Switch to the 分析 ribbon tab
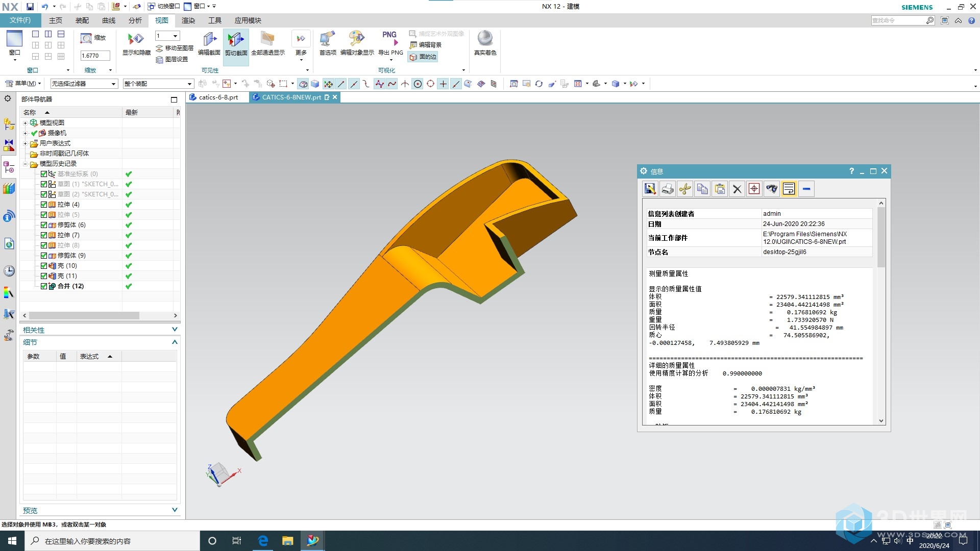 coord(135,20)
